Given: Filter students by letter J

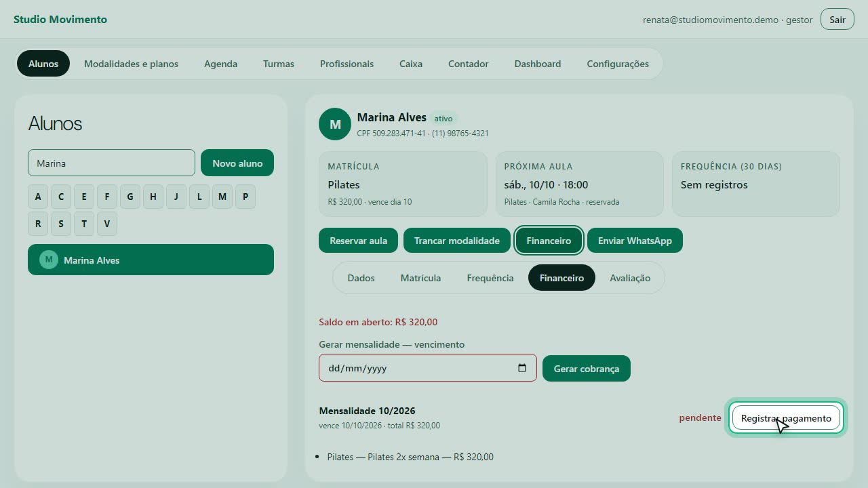Looking at the screenshot, I should 176,197.
